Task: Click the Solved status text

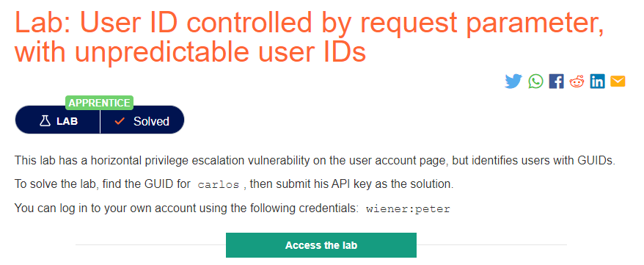Action: click(x=151, y=122)
